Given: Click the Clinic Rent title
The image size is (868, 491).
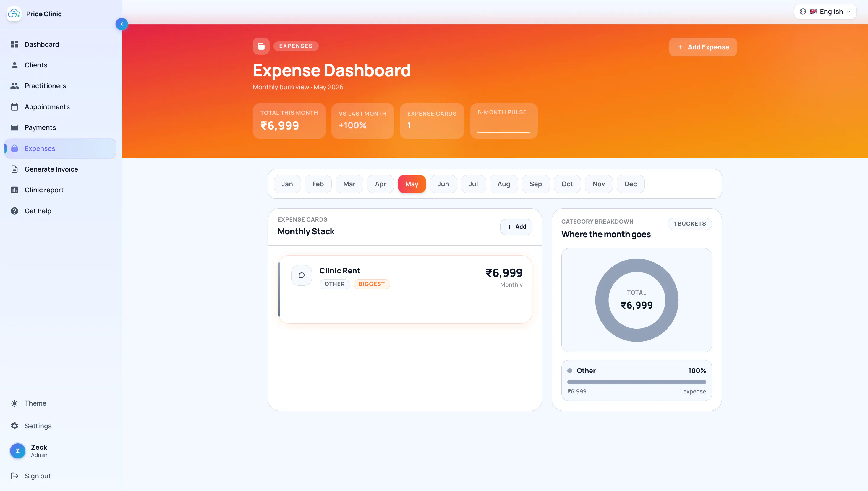Looking at the screenshot, I should (340, 271).
